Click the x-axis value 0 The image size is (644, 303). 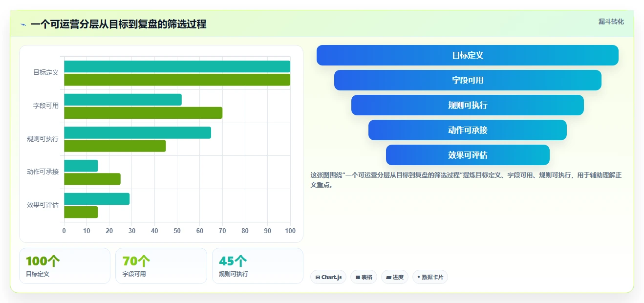pos(64,231)
